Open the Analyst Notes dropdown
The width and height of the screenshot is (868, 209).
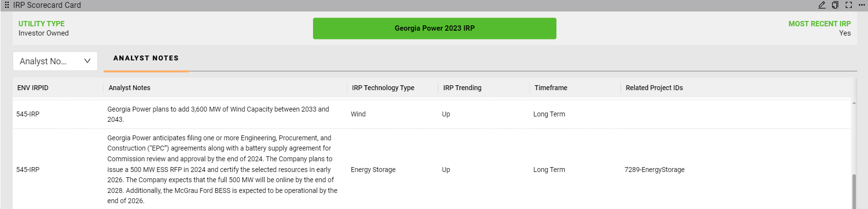[x=55, y=61]
